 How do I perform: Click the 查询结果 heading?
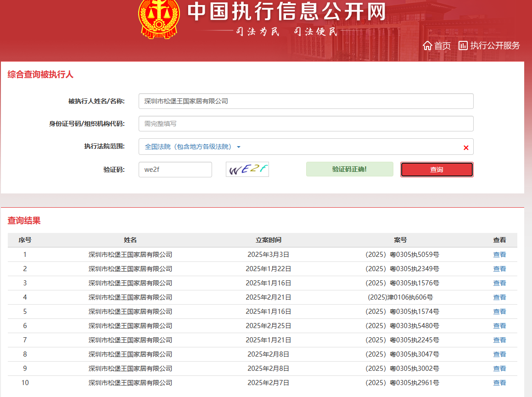[24, 221]
